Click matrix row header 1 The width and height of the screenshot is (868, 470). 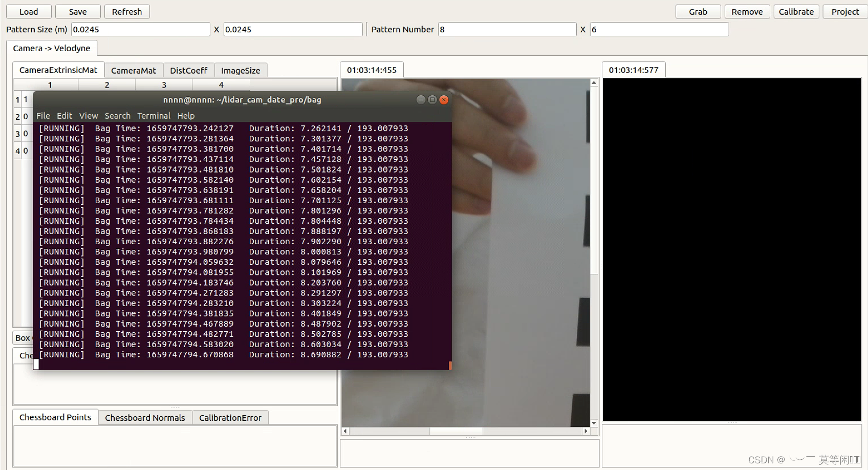click(x=17, y=99)
